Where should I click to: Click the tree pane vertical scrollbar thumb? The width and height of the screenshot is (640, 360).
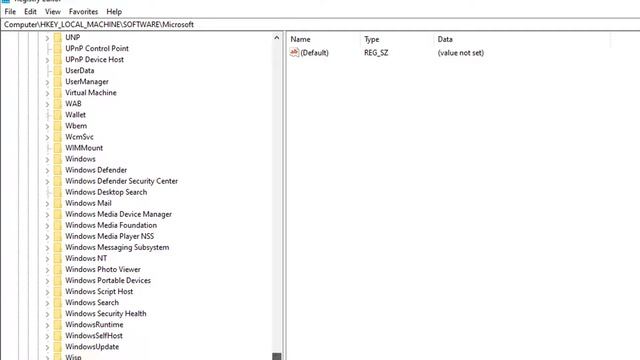tap(277, 356)
